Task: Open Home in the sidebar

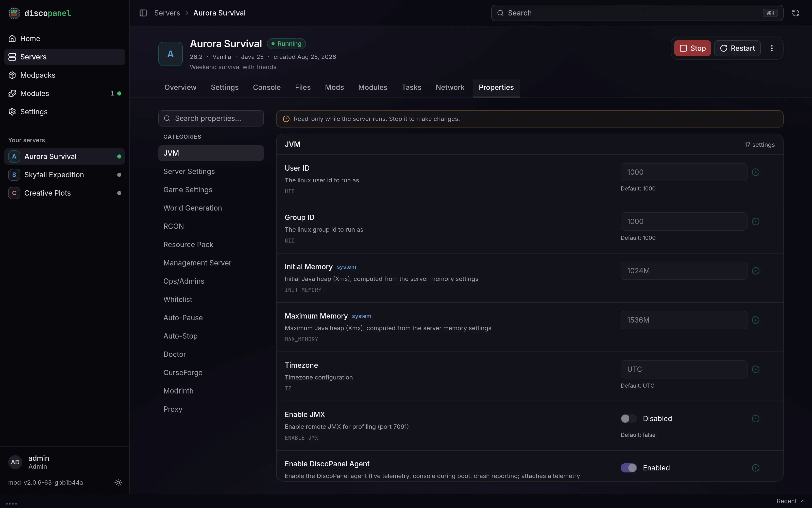Action: point(64,39)
